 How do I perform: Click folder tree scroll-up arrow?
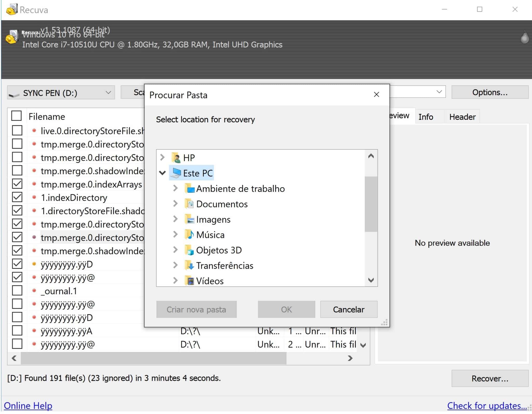coord(371,156)
